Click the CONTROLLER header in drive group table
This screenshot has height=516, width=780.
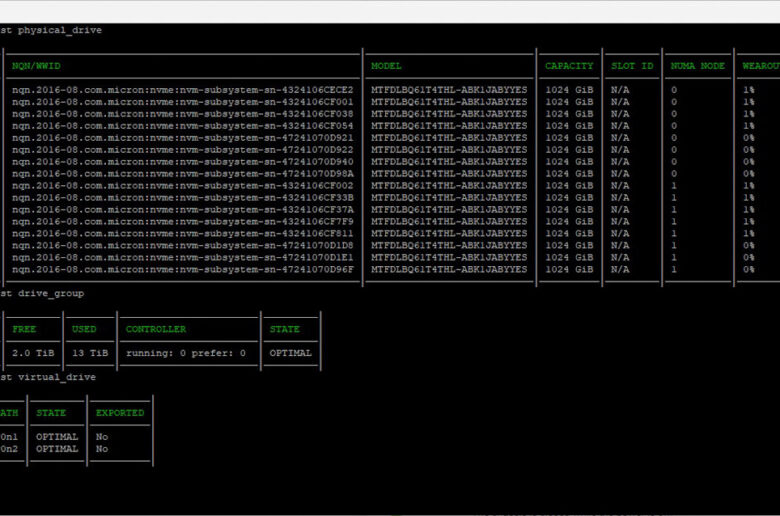[x=156, y=329]
